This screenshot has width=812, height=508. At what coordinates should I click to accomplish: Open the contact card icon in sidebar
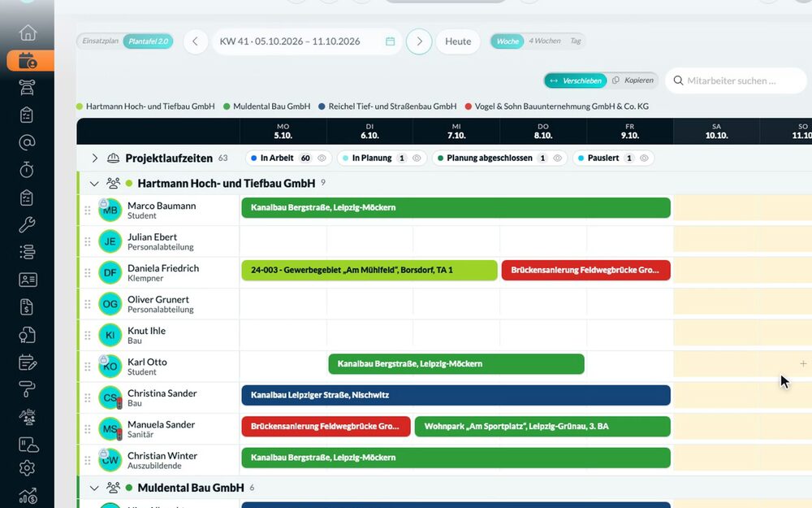28,280
